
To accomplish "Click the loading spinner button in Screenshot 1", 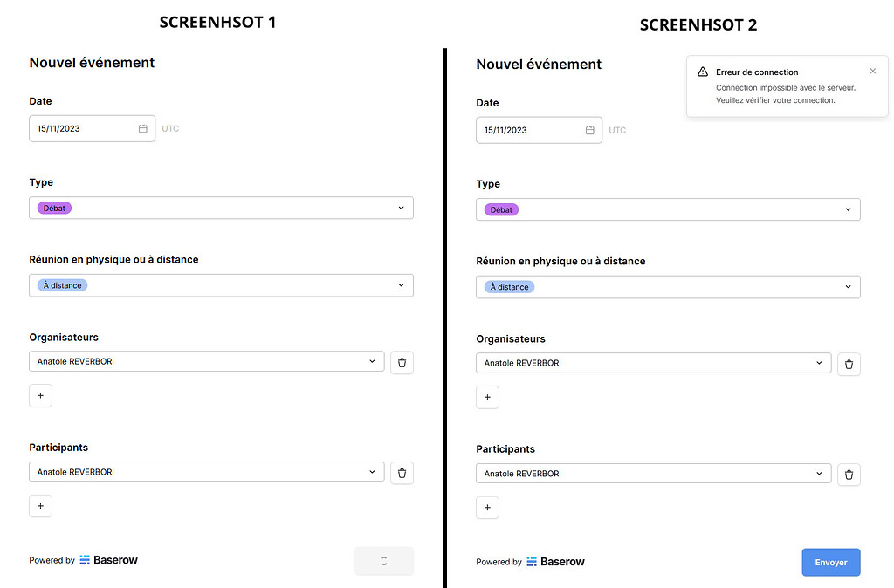I will [x=384, y=560].
